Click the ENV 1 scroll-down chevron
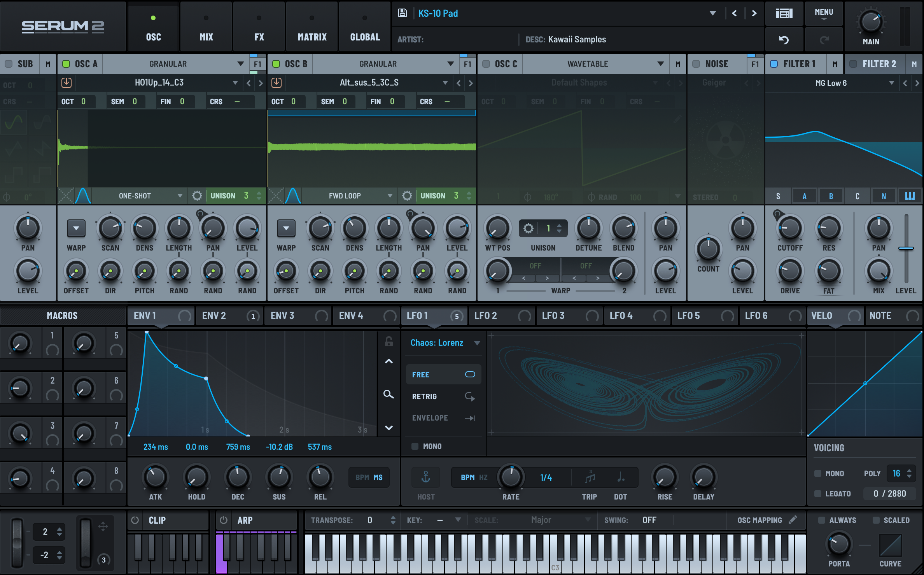This screenshot has height=575, width=924. tap(388, 428)
